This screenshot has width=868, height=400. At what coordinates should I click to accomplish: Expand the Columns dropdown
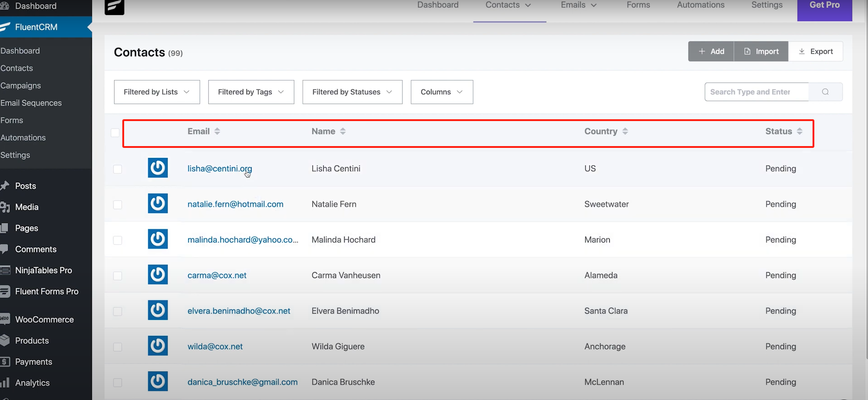click(x=442, y=92)
